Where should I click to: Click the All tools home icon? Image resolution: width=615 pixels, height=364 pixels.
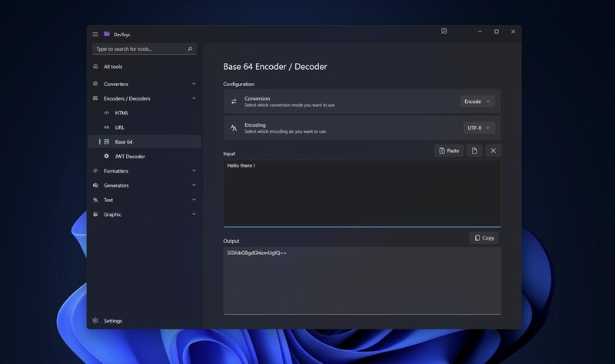click(x=95, y=67)
